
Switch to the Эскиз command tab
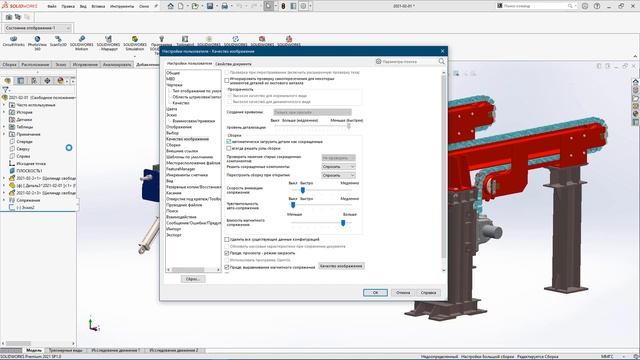coord(61,64)
